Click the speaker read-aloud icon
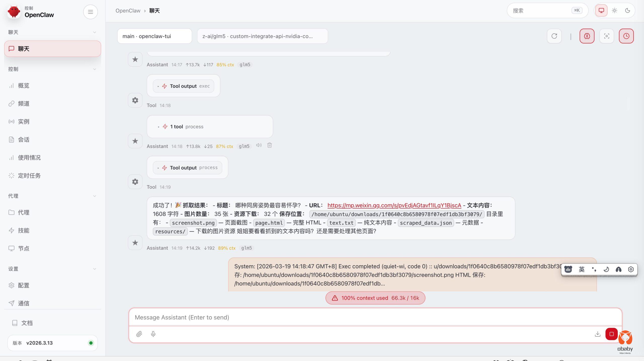 pos(259,145)
